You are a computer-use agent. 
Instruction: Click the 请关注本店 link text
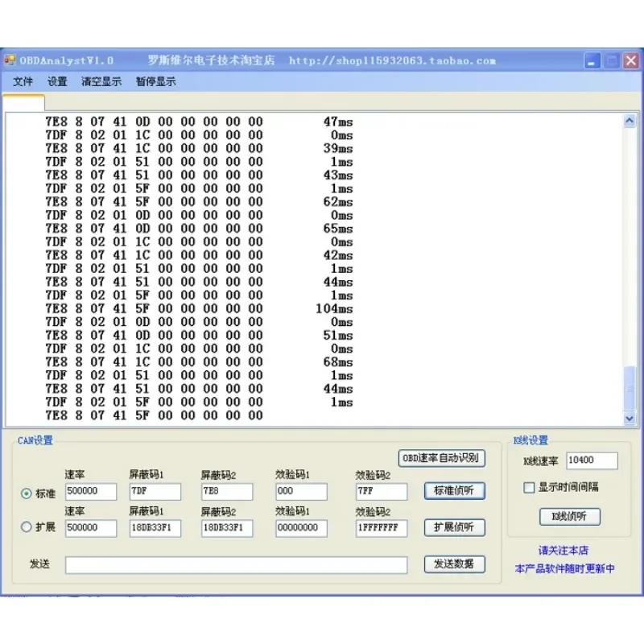[563, 551]
